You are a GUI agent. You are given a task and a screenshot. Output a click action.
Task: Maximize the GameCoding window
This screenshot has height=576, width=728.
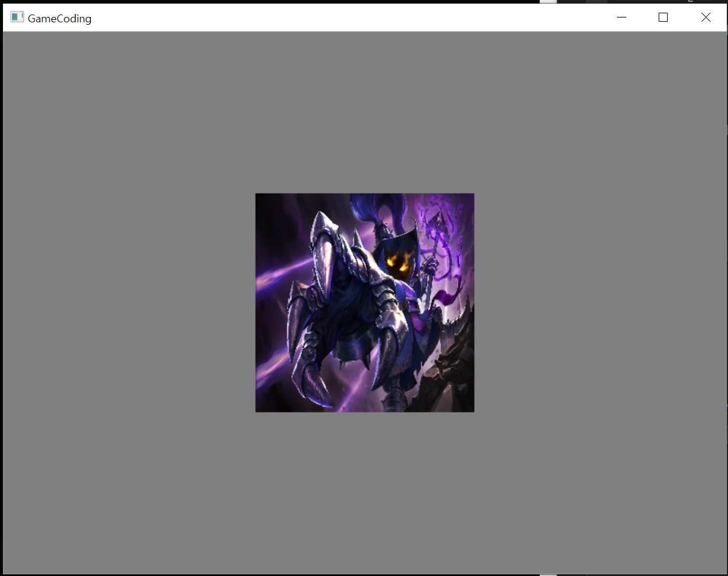click(663, 17)
